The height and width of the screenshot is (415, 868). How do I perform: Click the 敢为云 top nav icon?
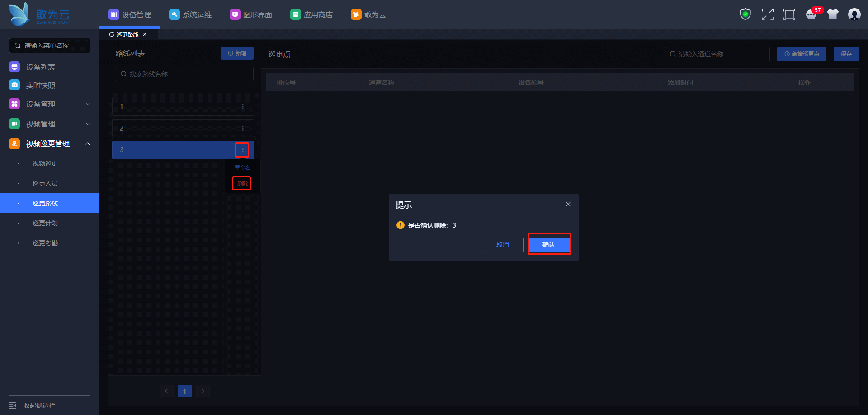pyautogui.click(x=356, y=14)
